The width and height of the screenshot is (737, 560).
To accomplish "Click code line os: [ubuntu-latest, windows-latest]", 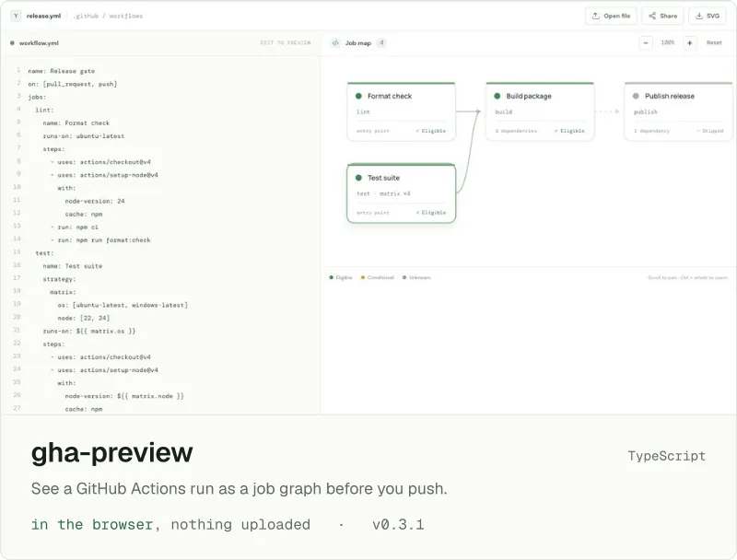I will click(123, 306).
